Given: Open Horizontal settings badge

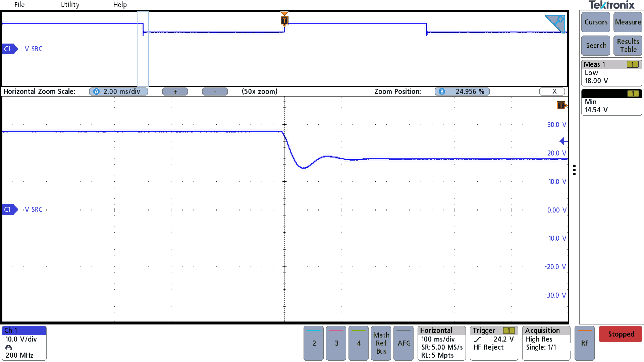Looking at the screenshot, I should pyautogui.click(x=441, y=343).
